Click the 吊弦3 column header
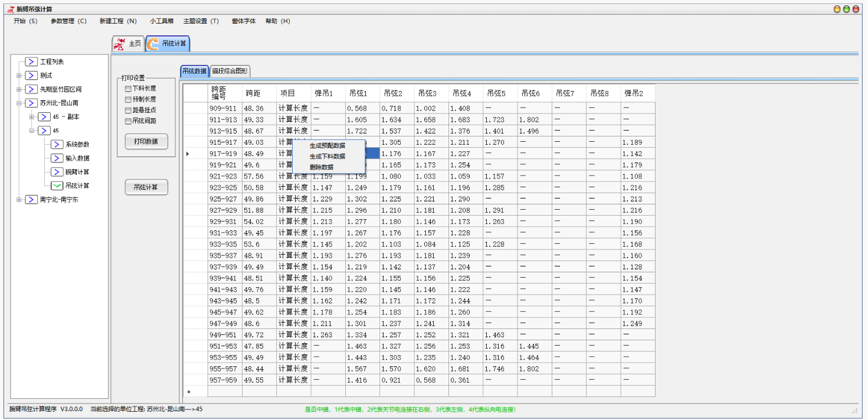Image resolution: width=868 pixels, height=420 pixels. tap(431, 93)
